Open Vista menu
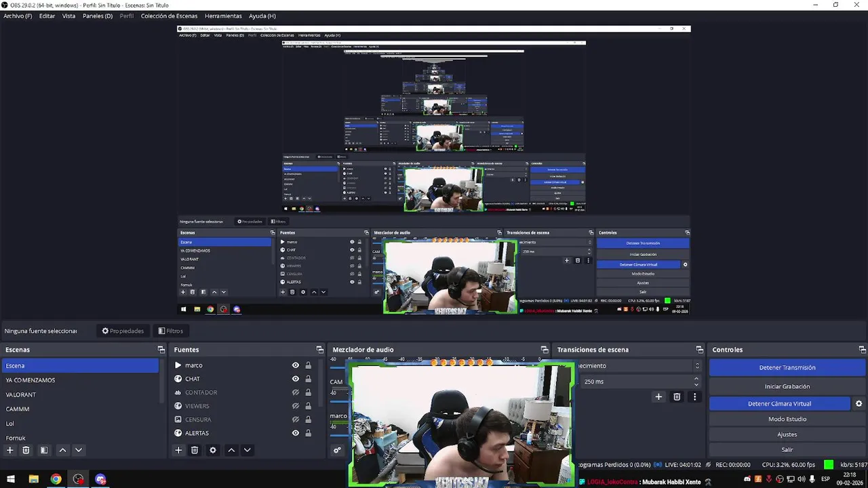This screenshot has width=868, height=488. (68, 16)
